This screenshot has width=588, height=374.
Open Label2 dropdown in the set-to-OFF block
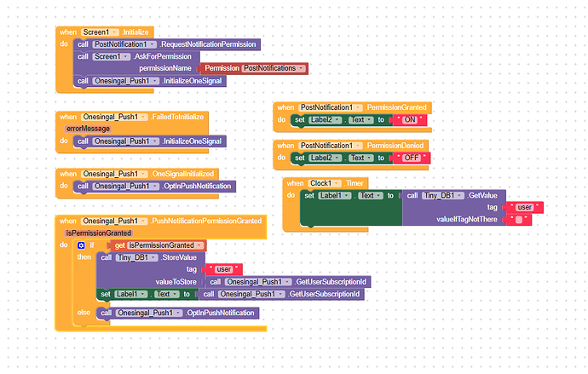[326, 158]
